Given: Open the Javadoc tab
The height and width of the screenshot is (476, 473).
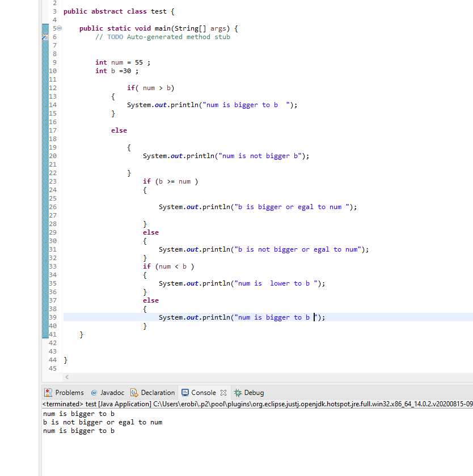Looking at the screenshot, I should click(108, 393).
